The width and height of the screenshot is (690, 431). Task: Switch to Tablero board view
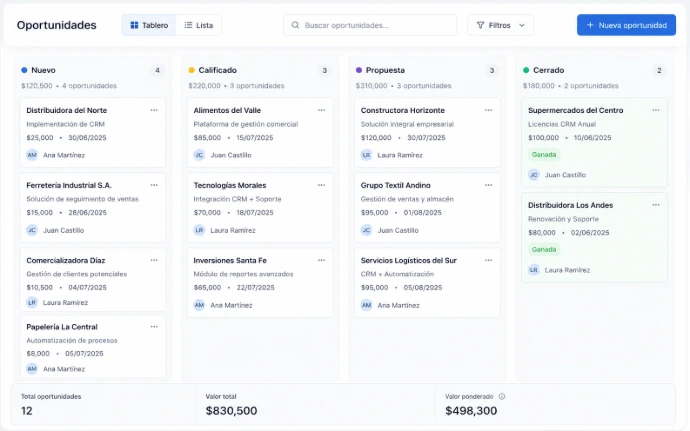click(149, 25)
